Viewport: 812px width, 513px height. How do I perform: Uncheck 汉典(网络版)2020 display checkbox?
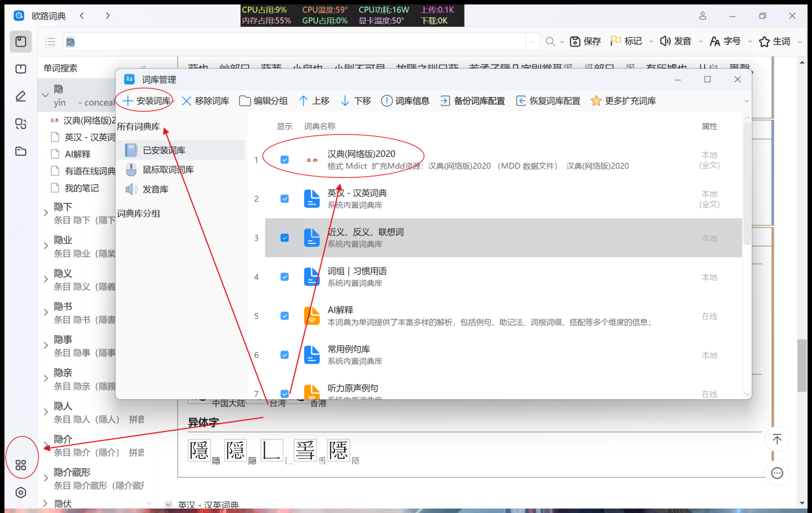[285, 160]
